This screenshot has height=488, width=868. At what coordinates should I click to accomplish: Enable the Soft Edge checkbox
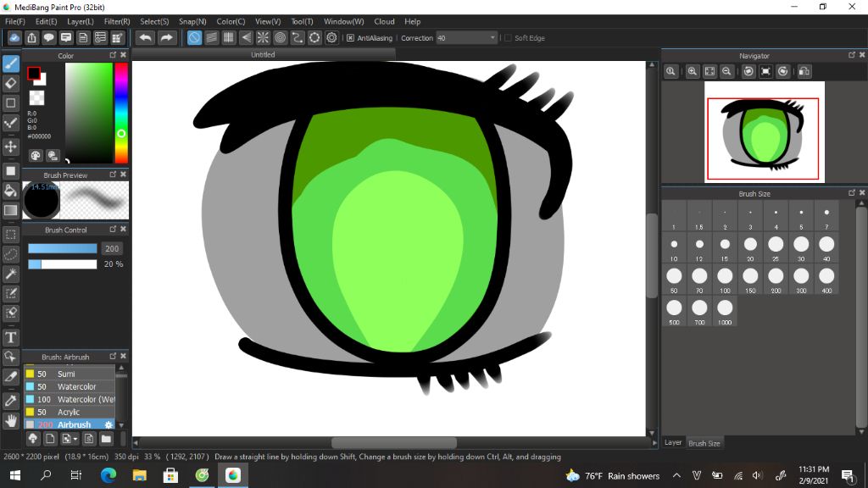pyautogui.click(x=508, y=38)
